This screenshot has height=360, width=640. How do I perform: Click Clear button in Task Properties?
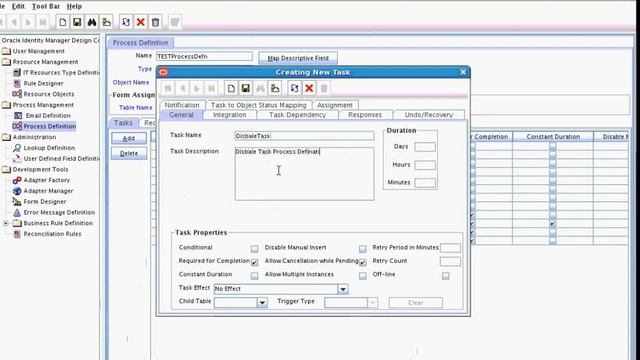(416, 302)
